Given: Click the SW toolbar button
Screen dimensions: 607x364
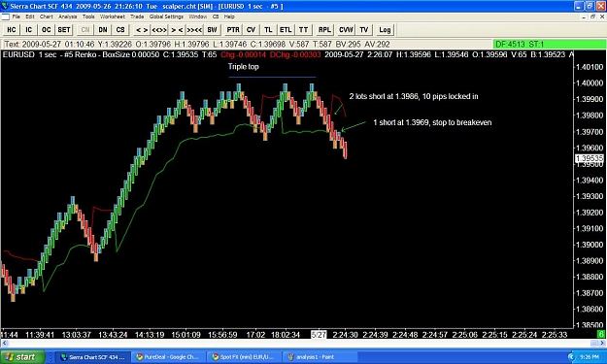Looking at the screenshot, I should (212, 30).
